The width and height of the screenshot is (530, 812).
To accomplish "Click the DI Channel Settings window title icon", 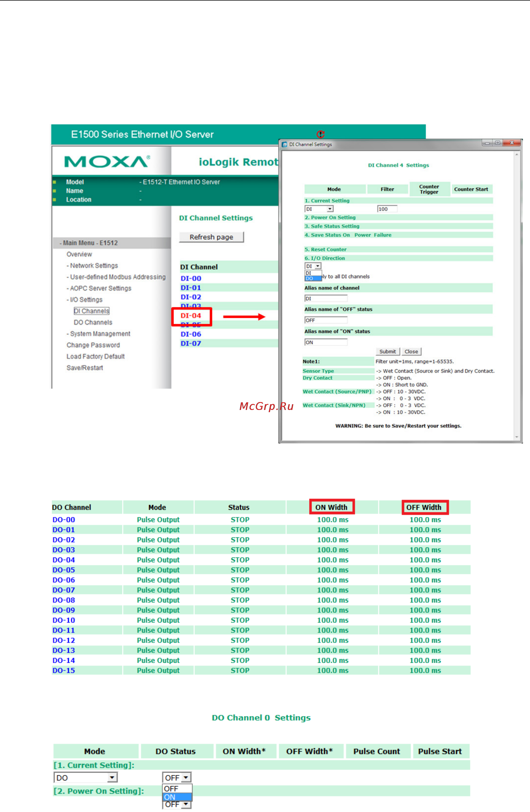I will pyautogui.click(x=284, y=144).
